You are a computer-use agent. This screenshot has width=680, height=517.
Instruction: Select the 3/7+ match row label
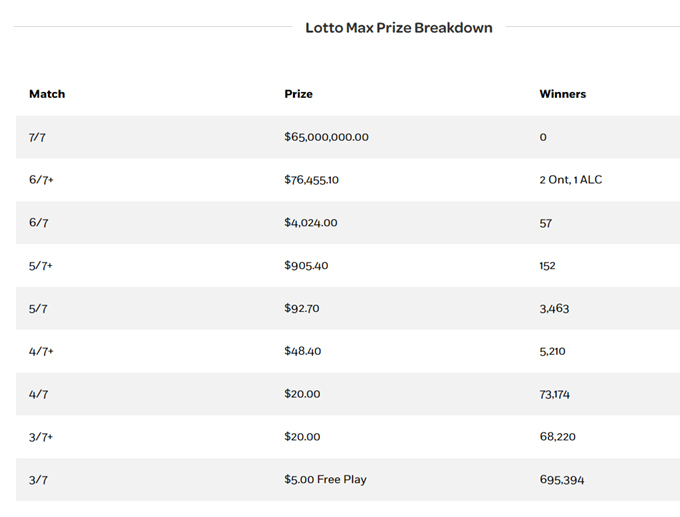click(x=41, y=437)
